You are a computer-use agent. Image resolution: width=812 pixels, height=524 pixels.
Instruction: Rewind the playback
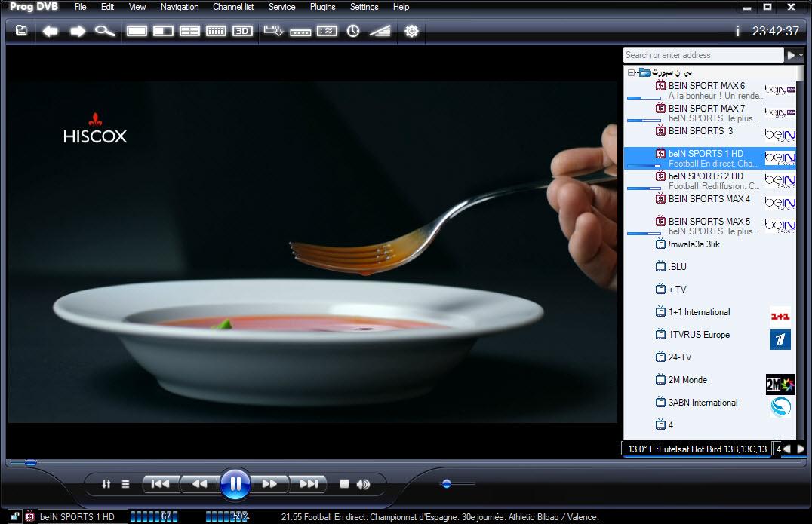tap(200, 483)
